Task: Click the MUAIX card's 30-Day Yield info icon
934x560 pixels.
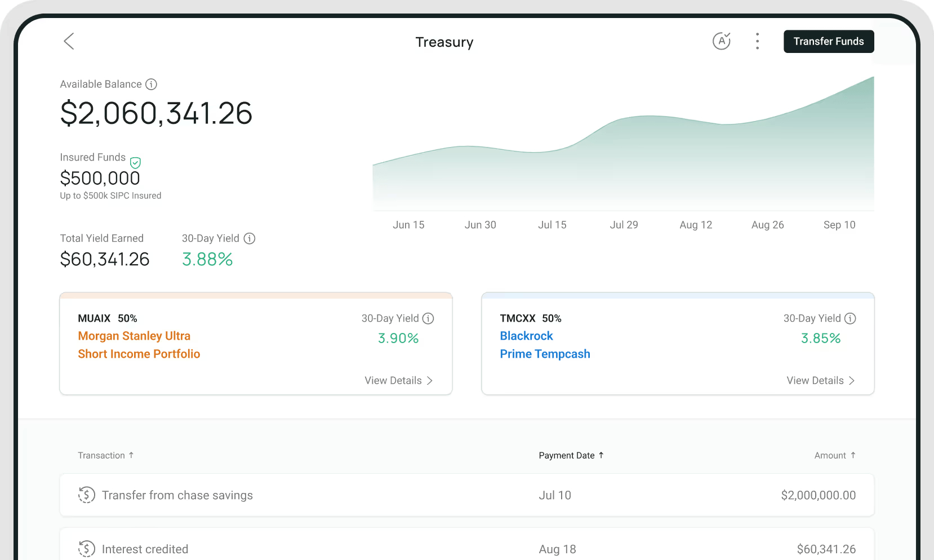Action: tap(429, 318)
